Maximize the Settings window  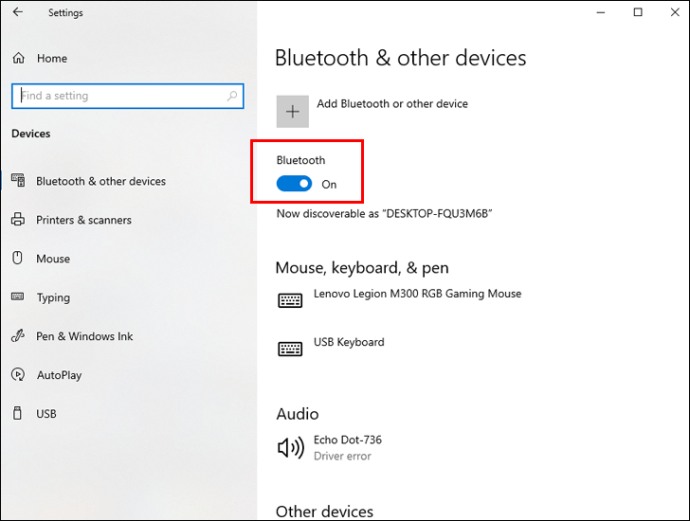(638, 12)
